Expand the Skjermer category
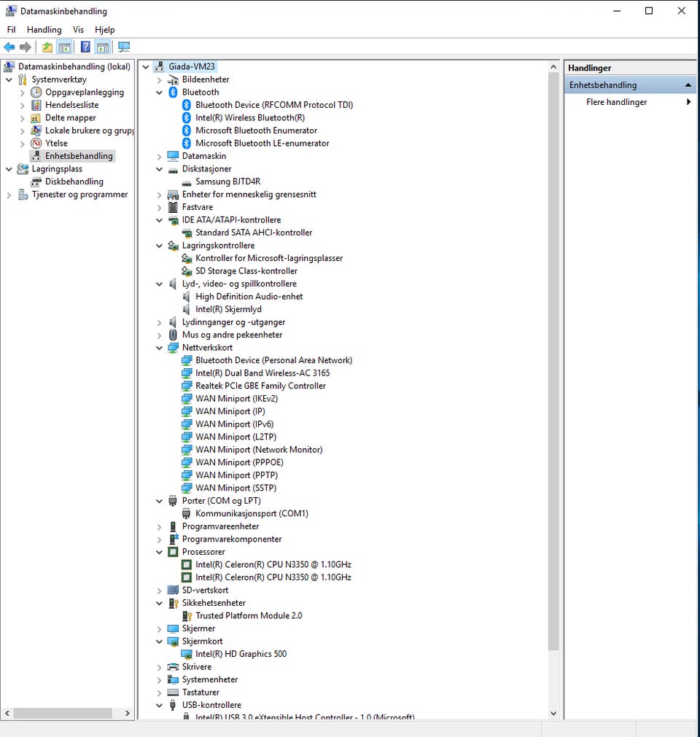Screen dimensions: 700x737 160,629
